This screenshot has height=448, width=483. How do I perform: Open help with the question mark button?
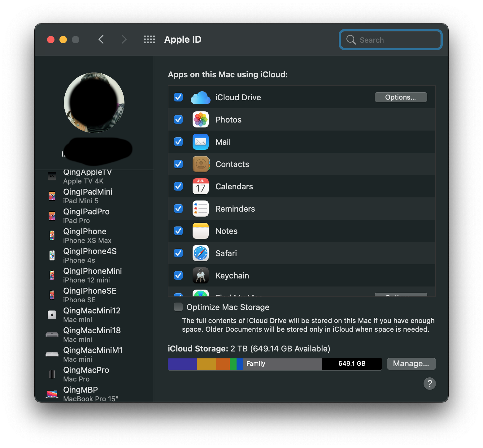(430, 384)
